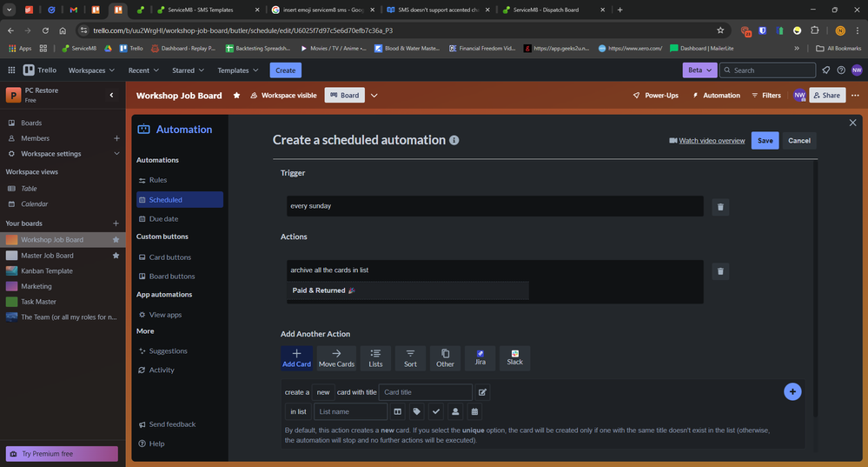Open Scheduled in the Automation menu

[x=179, y=199]
